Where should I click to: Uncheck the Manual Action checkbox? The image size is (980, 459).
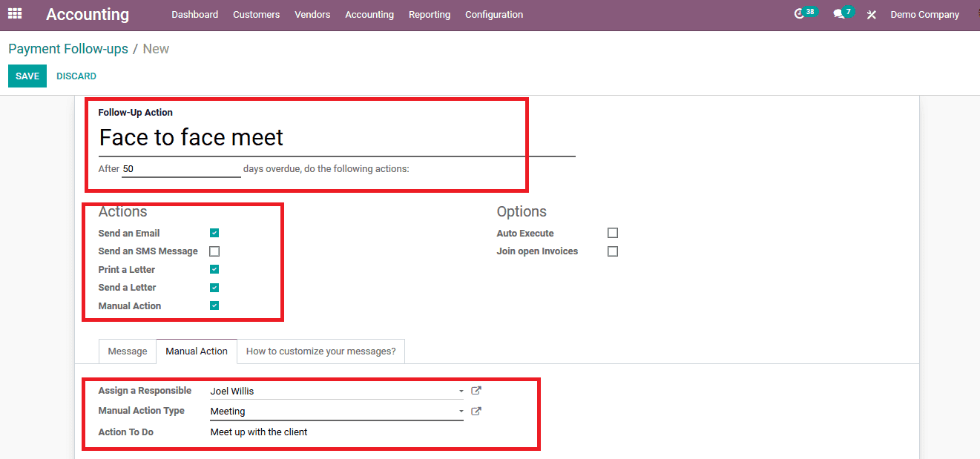[214, 306]
